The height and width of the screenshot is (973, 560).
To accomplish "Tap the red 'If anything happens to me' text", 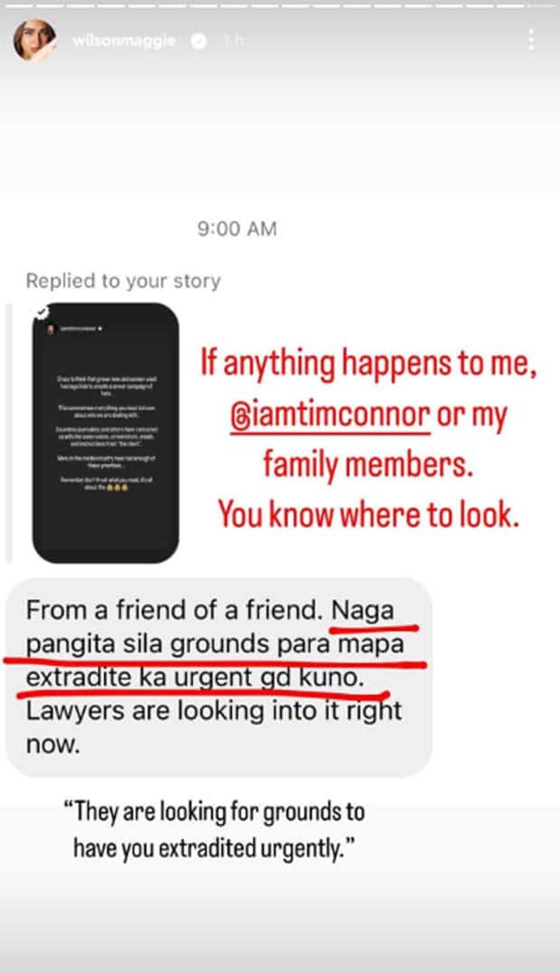I will tap(368, 363).
